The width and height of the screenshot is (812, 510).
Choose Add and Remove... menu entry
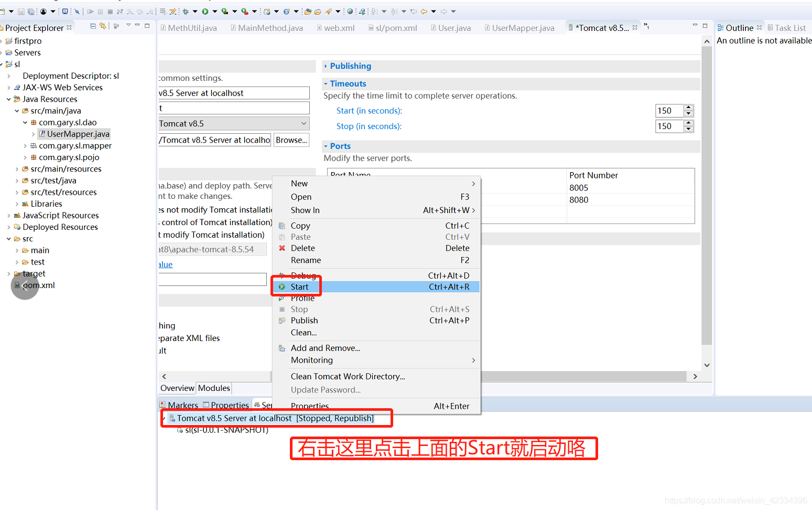376,348
